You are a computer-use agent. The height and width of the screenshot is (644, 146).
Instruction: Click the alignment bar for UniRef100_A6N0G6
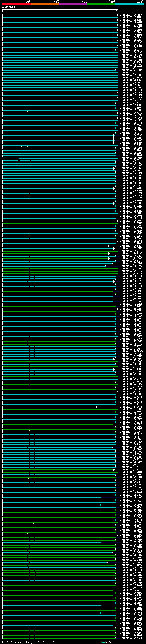pyautogui.click(x=61, y=118)
